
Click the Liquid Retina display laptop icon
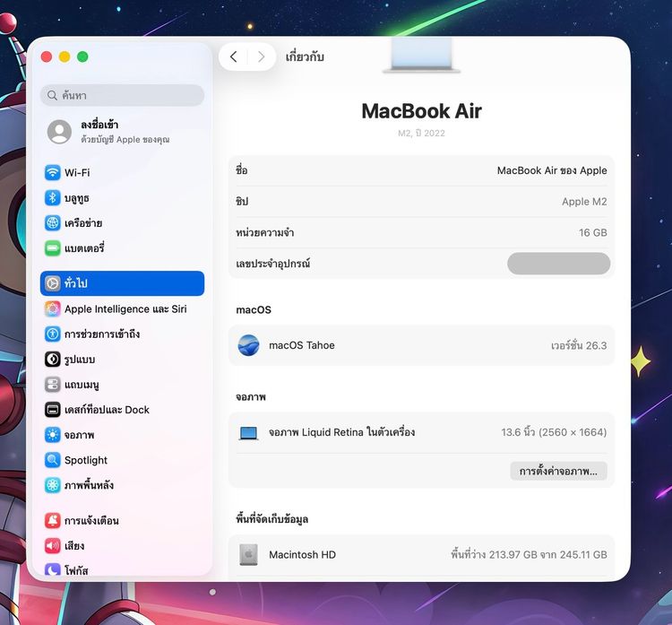248,433
